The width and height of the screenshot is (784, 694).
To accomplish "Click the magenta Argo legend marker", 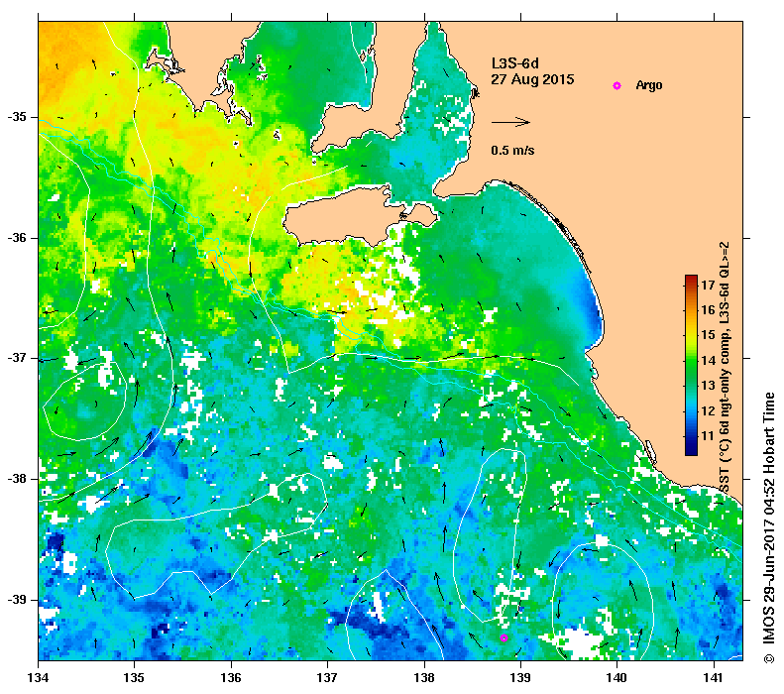I will point(617,86).
